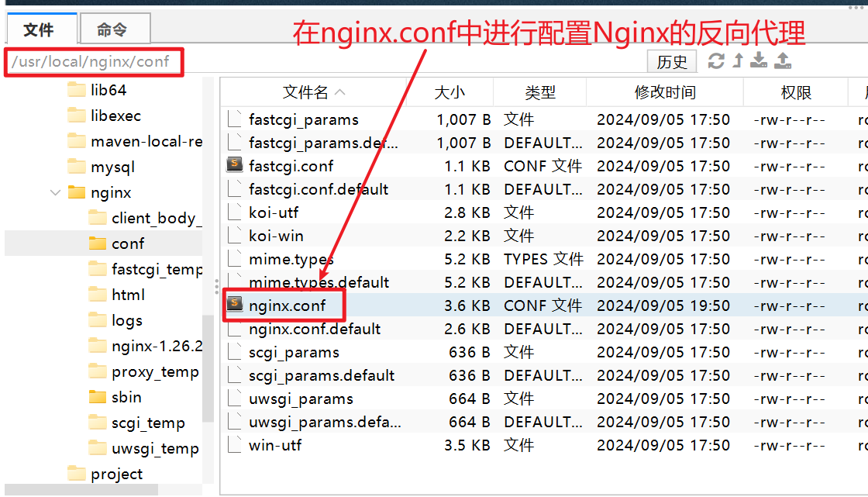Open the logs folder in tree
This screenshot has width=868, height=497.
(x=126, y=321)
